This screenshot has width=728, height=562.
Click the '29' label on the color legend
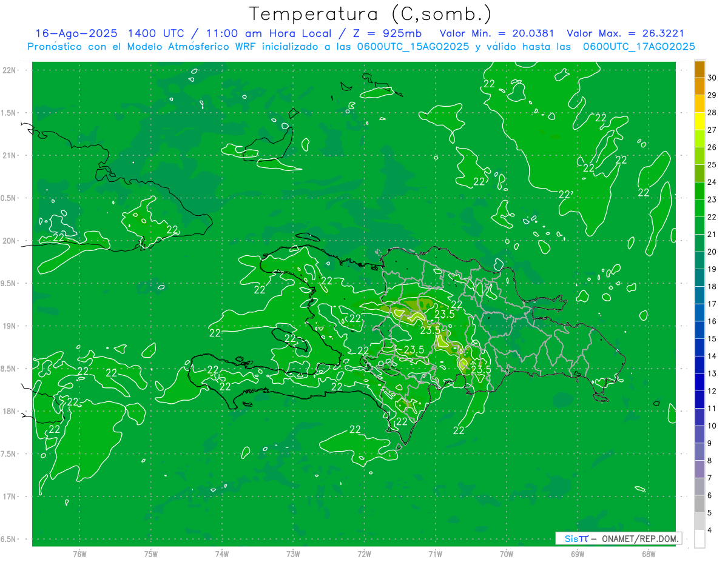(712, 95)
